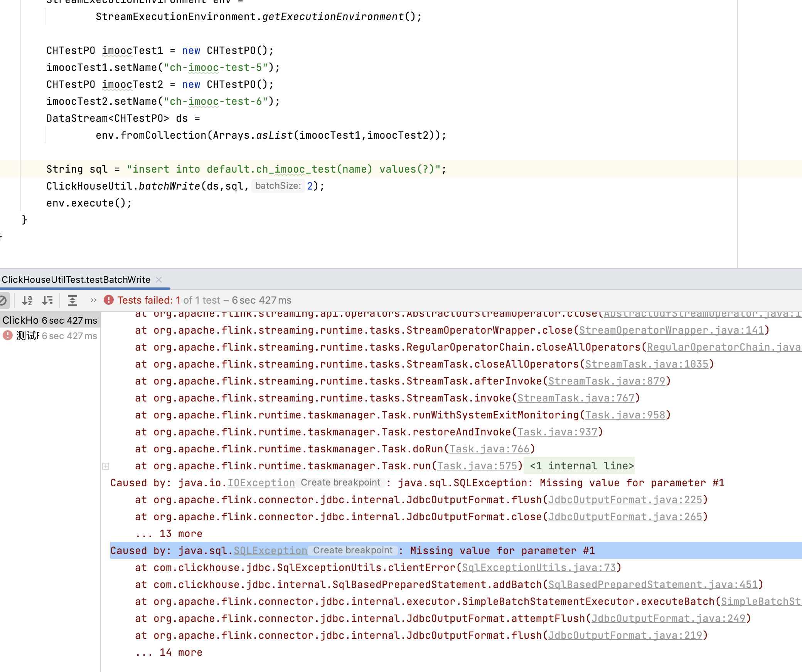Image resolution: width=802 pixels, height=672 pixels.
Task: Open the SqlBasedPreparedStatement.java:451 link
Action: tap(653, 585)
